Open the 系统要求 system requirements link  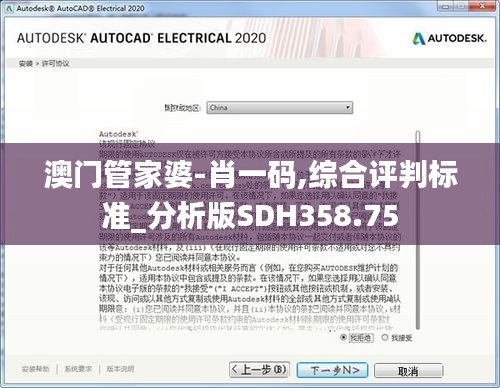(78, 369)
